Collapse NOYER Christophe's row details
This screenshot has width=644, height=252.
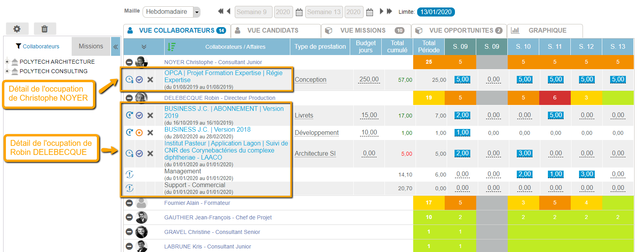[x=129, y=62]
